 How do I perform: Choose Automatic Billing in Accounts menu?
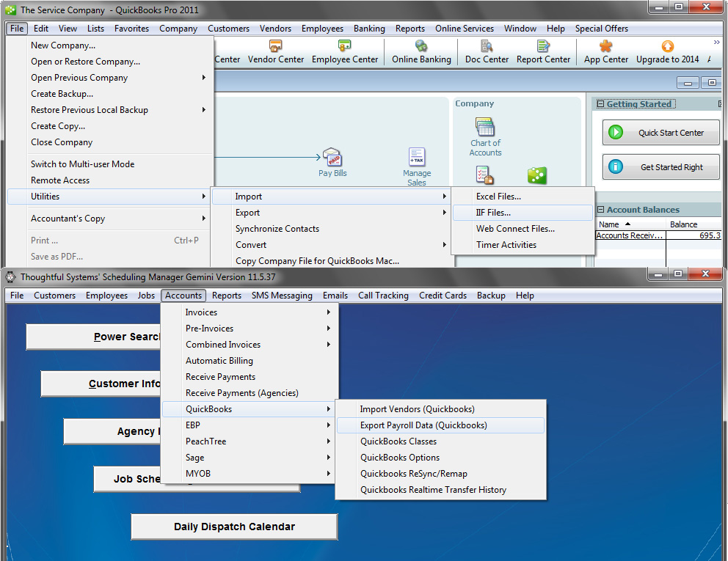[249, 361]
